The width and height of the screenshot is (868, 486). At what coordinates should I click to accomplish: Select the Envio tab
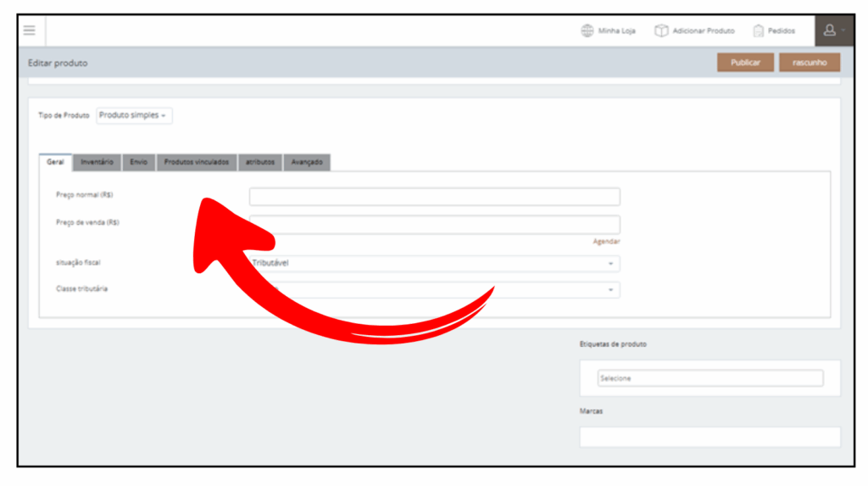139,162
